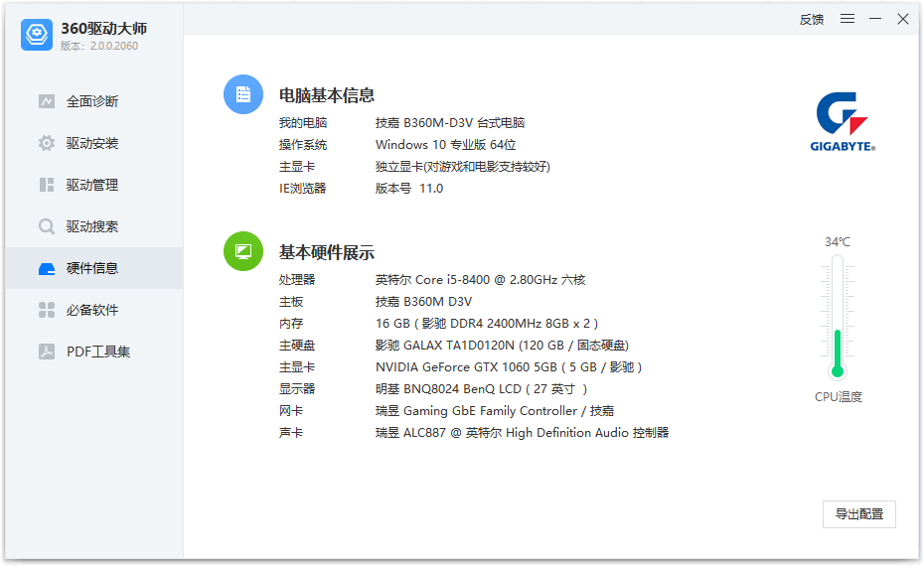Click the BenQ LCD monitor entry
This screenshot has height=566, width=924.
[481, 389]
